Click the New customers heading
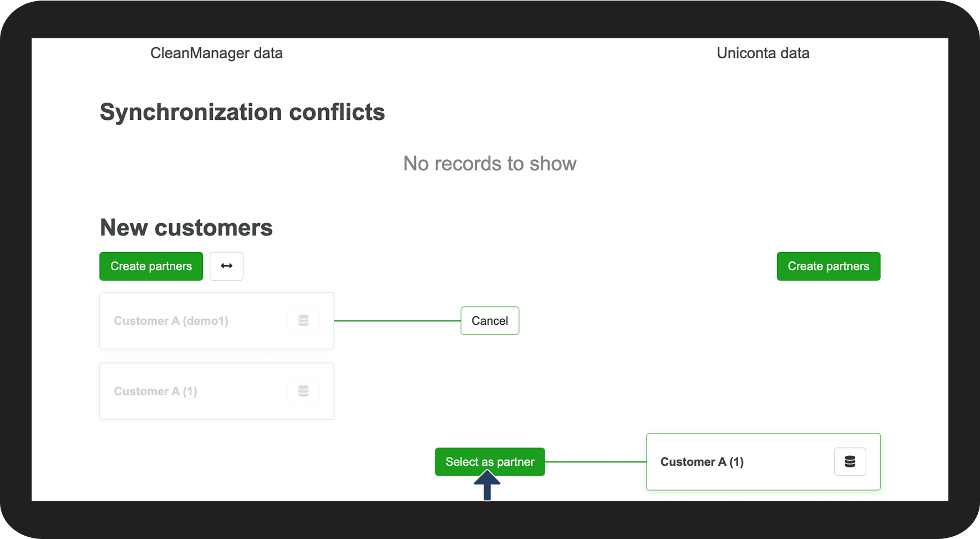This screenshot has height=539, width=980. (186, 228)
